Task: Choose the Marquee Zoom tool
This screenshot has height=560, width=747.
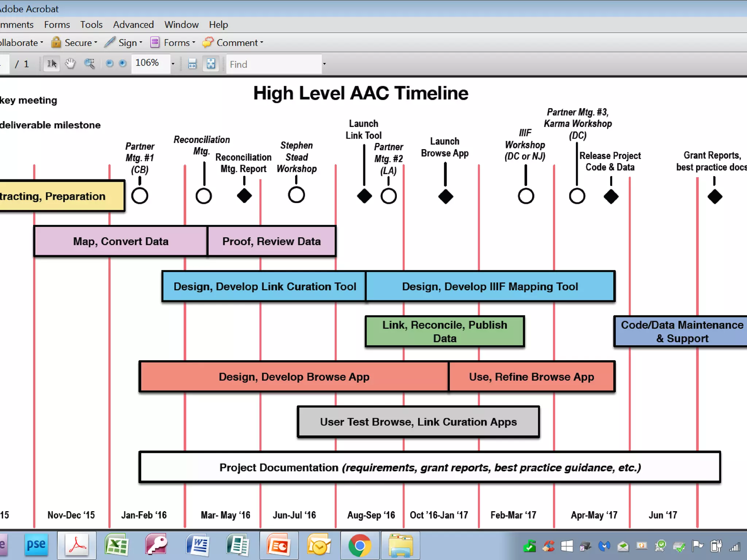Action: click(89, 64)
